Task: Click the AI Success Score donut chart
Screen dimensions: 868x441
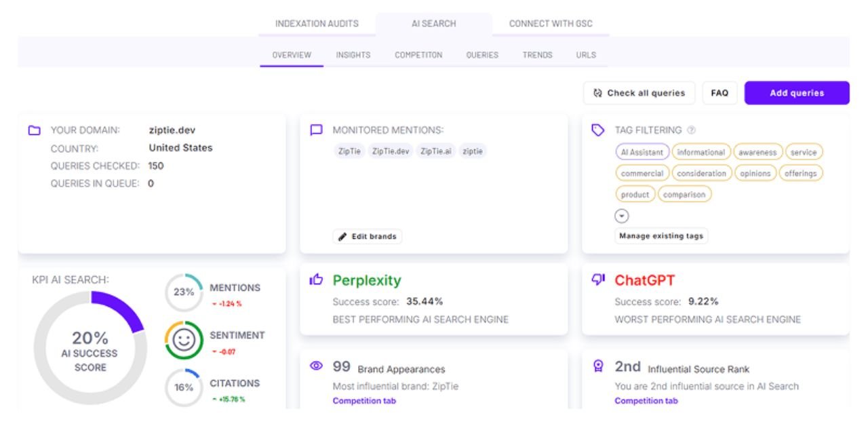Action: click(x=90, y=349)
